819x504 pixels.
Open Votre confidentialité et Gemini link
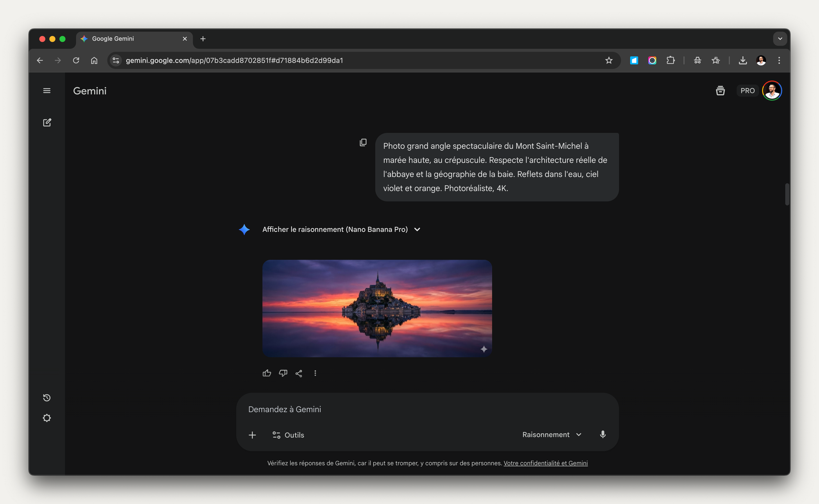tap(545, 463)
